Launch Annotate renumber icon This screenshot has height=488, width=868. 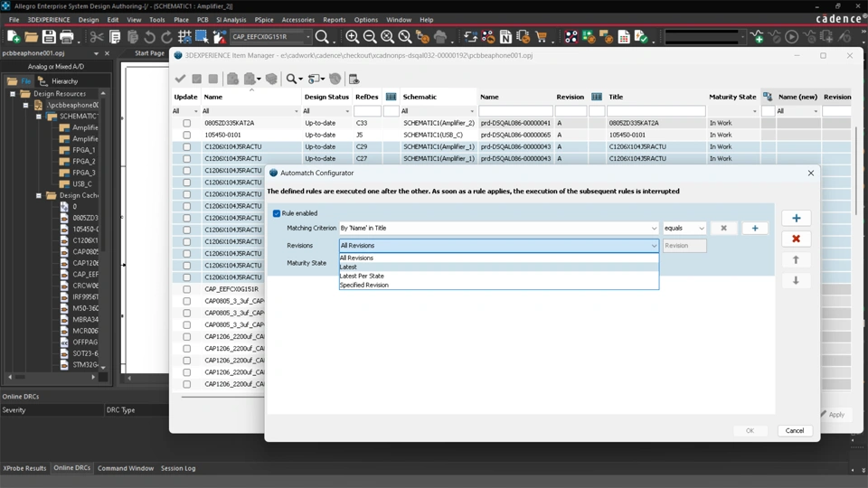click(x=470, y=37)
